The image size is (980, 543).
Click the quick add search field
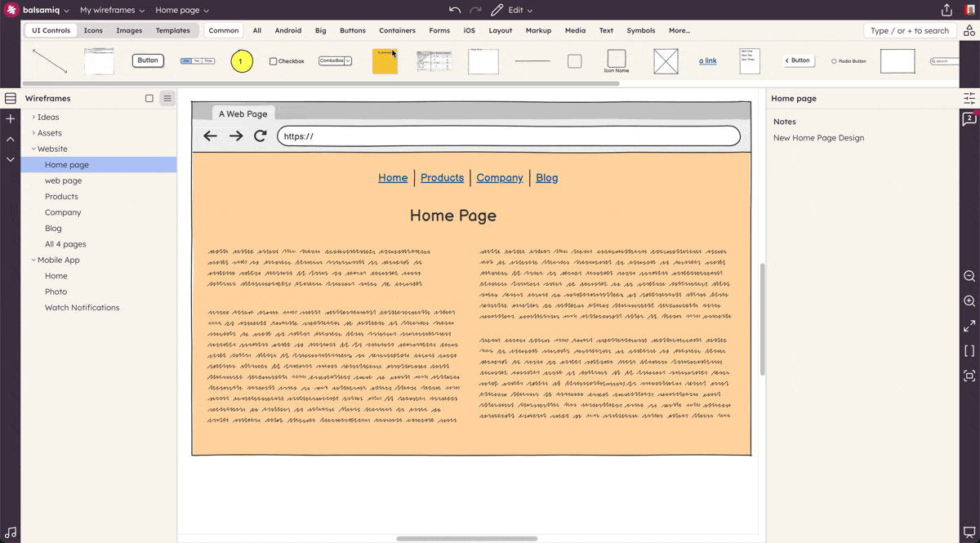tap(909, 30)
